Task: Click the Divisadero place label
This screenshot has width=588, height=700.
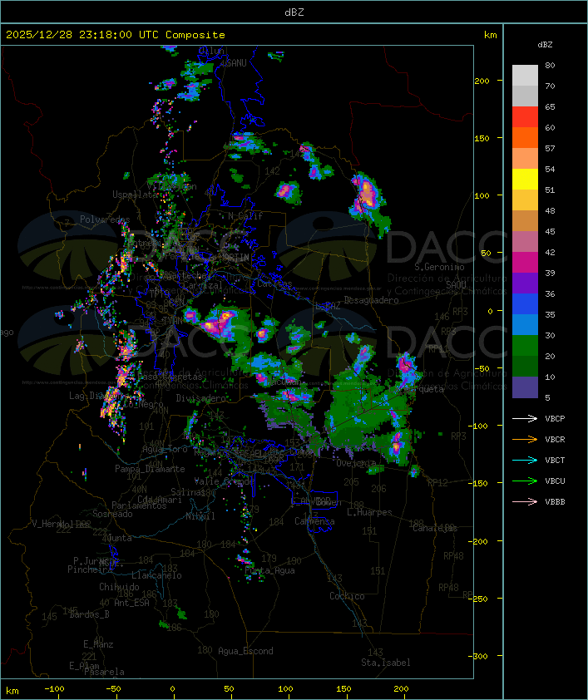Action: pos(201,397)
